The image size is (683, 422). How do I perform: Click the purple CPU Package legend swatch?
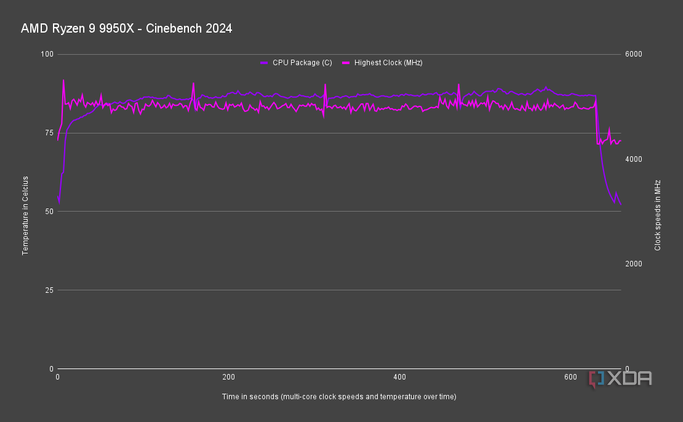pos(264,63)
